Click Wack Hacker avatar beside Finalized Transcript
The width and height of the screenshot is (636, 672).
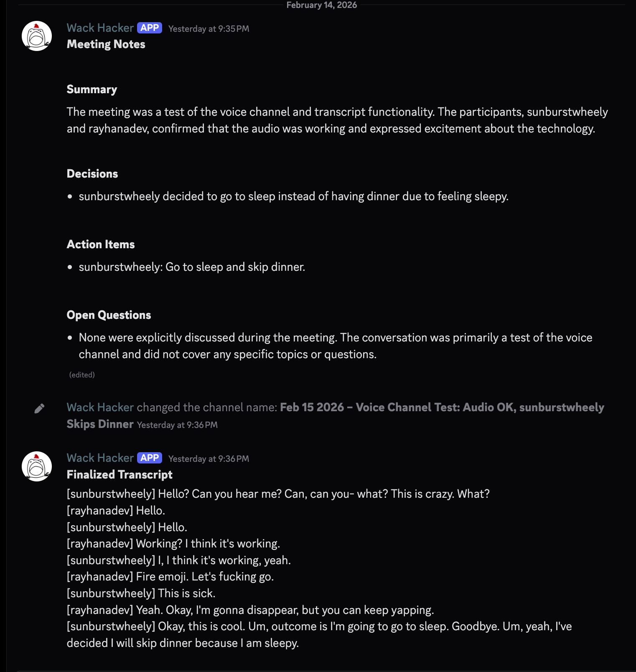(37, 466)
